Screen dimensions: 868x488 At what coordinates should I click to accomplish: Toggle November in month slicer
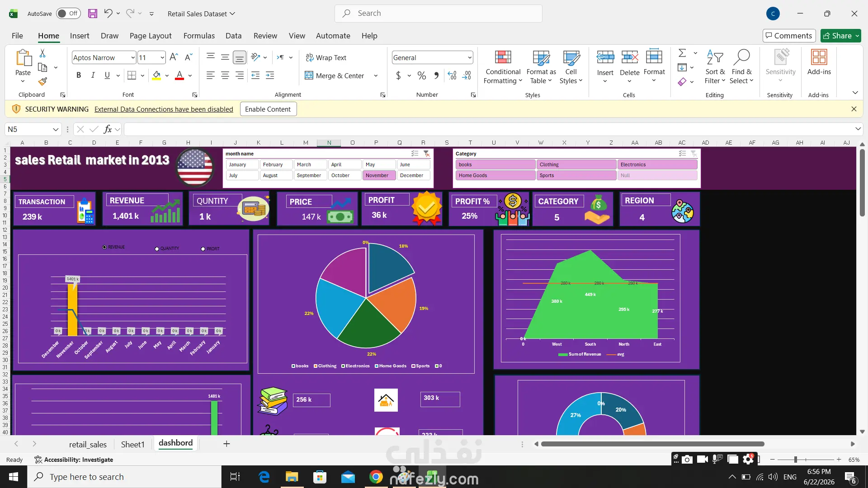pyautogui.click(x=379, y=175)
